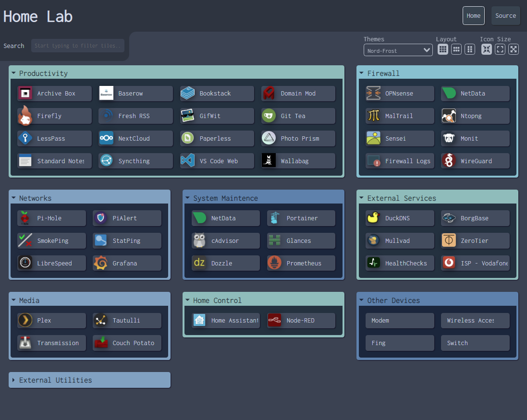Screen dimensions: 527x420
Task: Open Node-RED via its icon
Action: click(x=275, y=320)
